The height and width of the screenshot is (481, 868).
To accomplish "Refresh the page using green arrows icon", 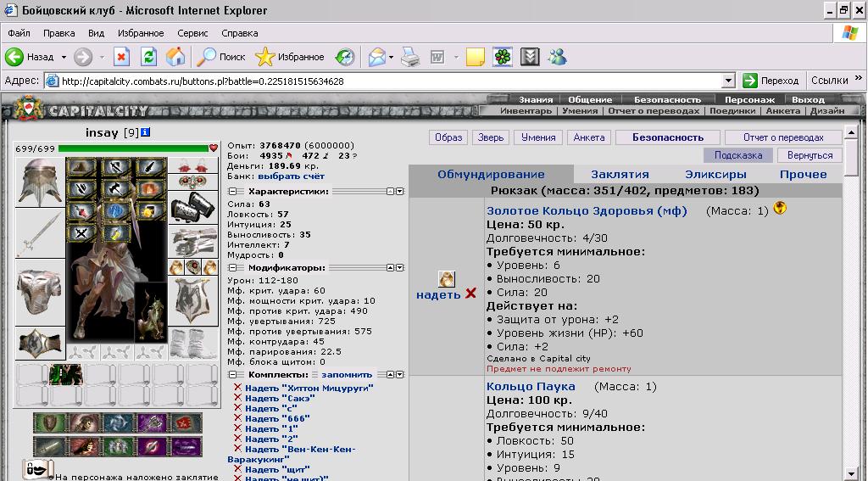I will pyautogui.click(x=148, y=57).
